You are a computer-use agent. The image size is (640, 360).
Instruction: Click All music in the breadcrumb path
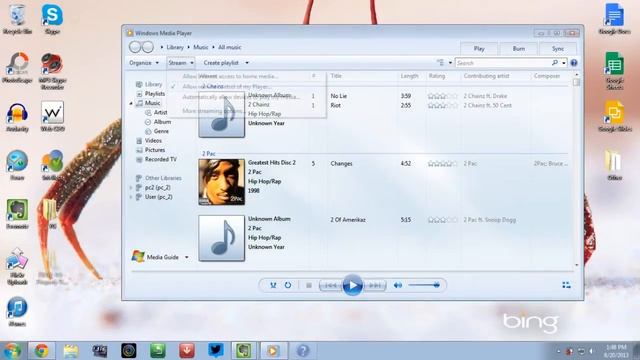coord(229,47)
